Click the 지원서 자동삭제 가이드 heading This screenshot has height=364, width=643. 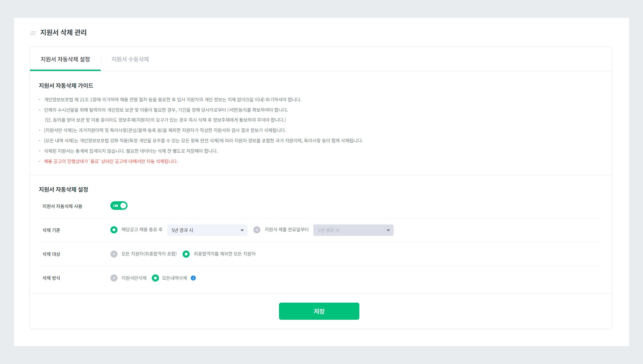point(66,86)
